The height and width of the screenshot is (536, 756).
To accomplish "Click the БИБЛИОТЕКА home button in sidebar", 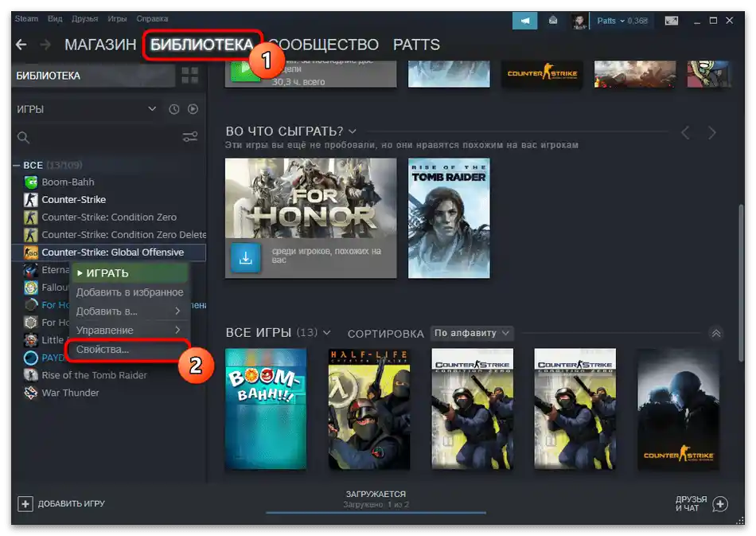I will coord(94,76).
